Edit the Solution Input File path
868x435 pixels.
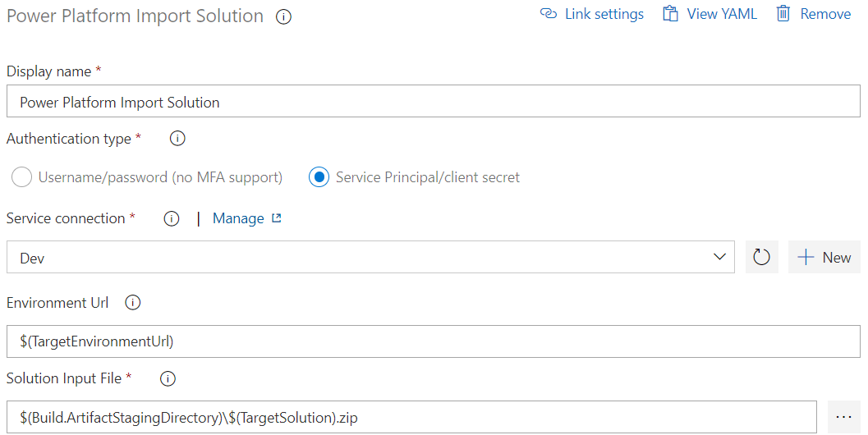coord(412,417)
